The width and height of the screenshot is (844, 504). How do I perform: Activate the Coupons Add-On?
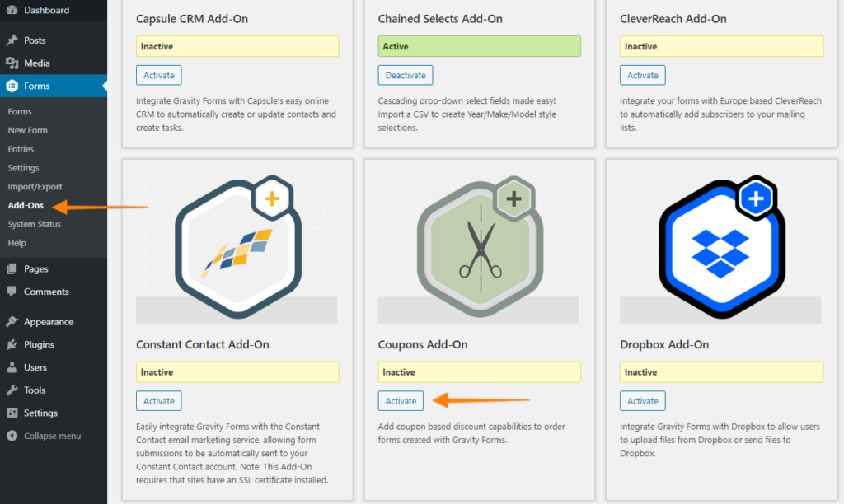401,401
